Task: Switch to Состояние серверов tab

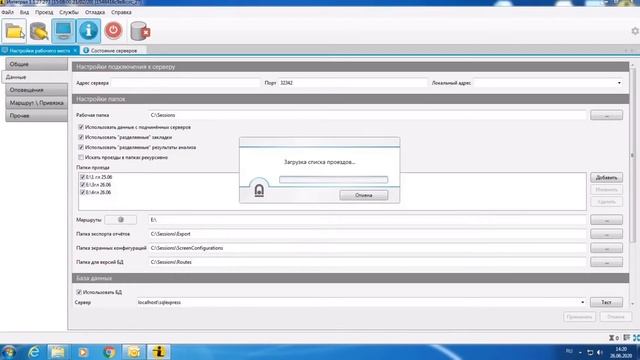Action: click(x=113, y=51)
